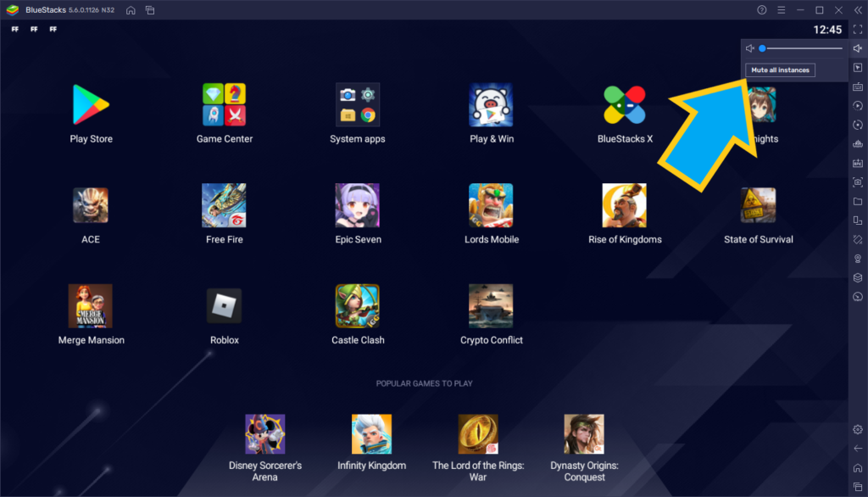The image size is (868, 497).
Task: Launch Lords Mobile from its thumbnail
Action: pyautogui.click(x=491, y=206)
